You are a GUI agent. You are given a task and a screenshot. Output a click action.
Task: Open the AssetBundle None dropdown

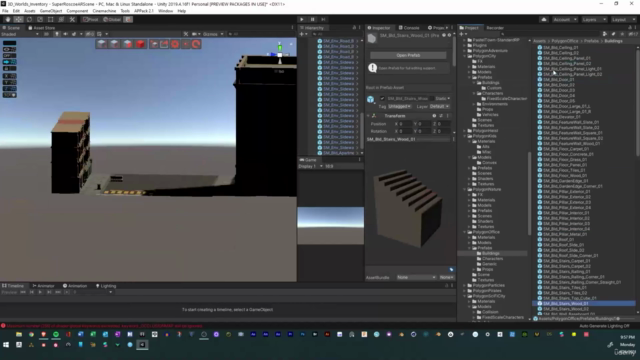pyautogui.click(x=416, y=277)
